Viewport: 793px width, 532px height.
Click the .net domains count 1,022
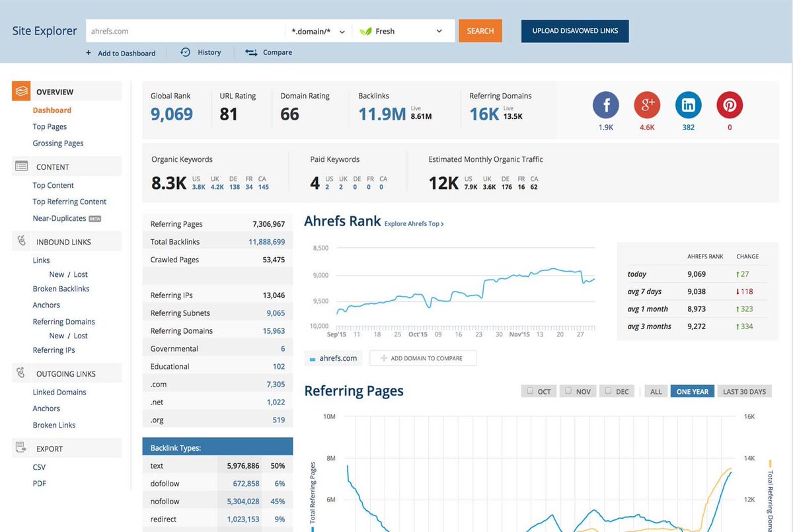pyautogui.click(x=276, y=402)
